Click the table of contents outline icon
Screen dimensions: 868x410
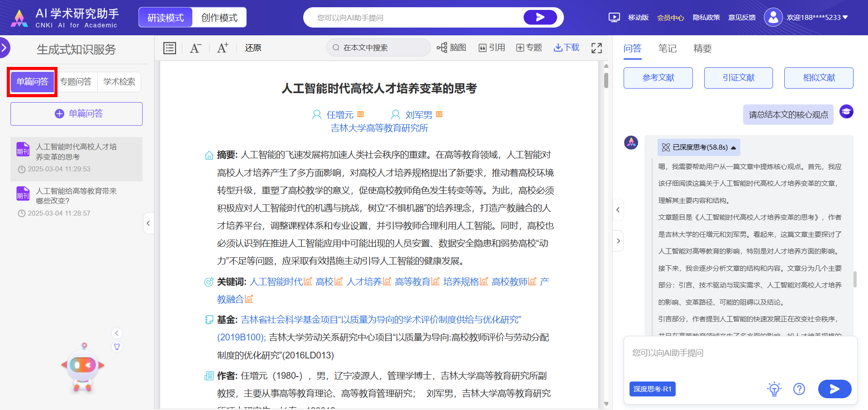pos(170,48)
